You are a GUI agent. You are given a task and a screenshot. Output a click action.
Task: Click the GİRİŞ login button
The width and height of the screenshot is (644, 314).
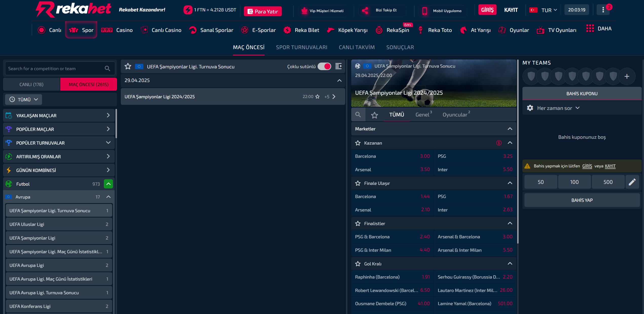coord(487,10)
